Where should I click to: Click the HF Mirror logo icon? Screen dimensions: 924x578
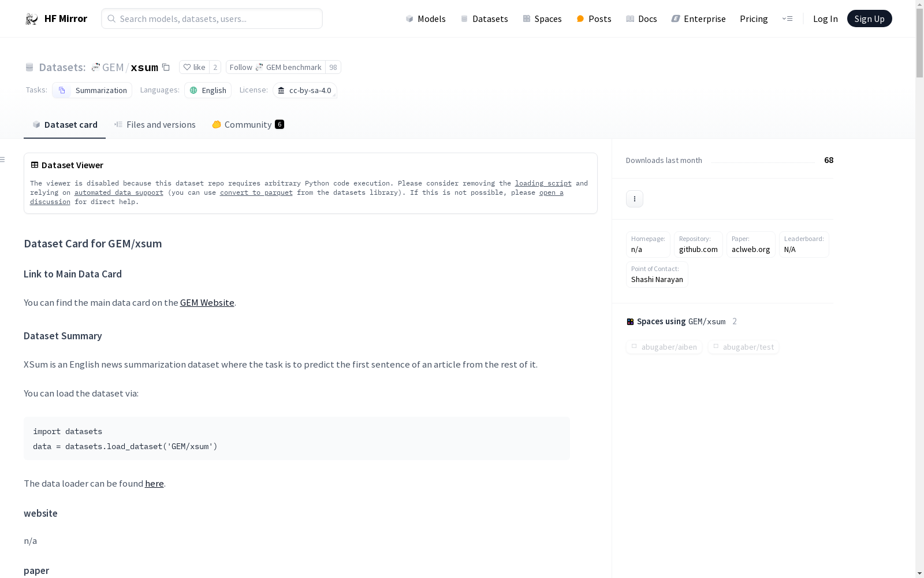click(x=32, y=19)
